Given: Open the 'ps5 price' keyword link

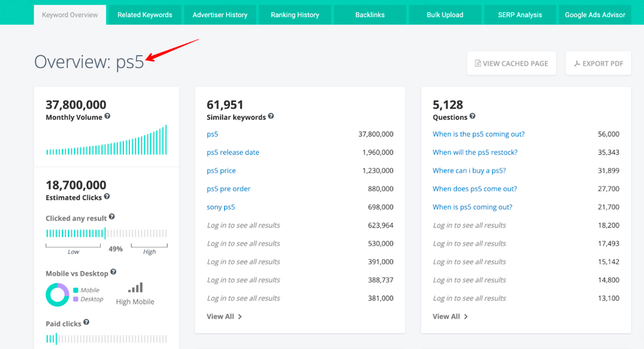Looking at the screenshot, I should (x=221, y=171).
